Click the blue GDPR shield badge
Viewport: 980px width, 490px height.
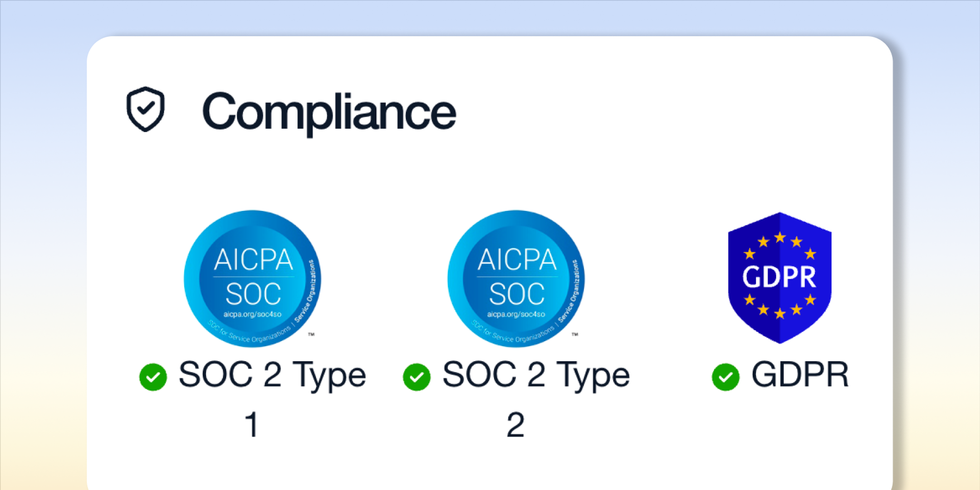[x=780, y=278]
